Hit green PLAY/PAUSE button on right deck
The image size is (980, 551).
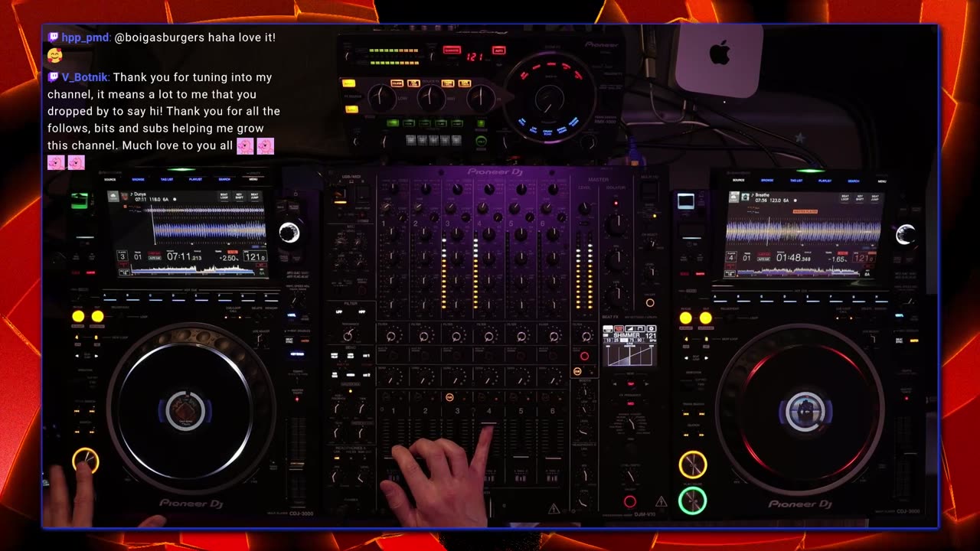coord(692,500)
